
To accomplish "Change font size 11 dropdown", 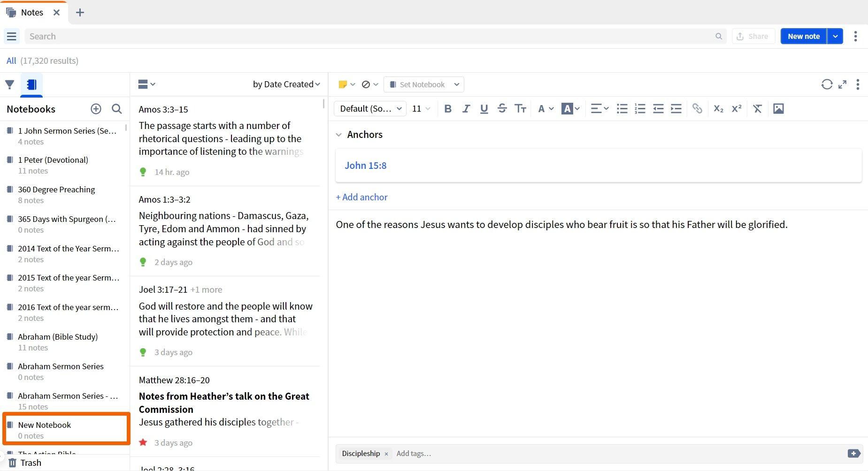I will click(x=421, y=109).
